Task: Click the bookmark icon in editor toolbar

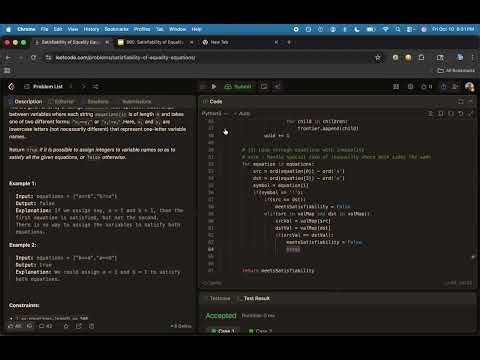Action: [x=441, y=114]
